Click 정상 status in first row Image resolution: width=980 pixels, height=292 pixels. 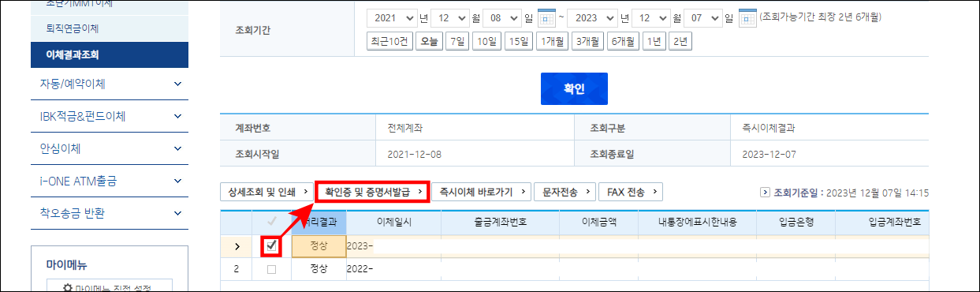pyautogui.click(x=319, y=246)
